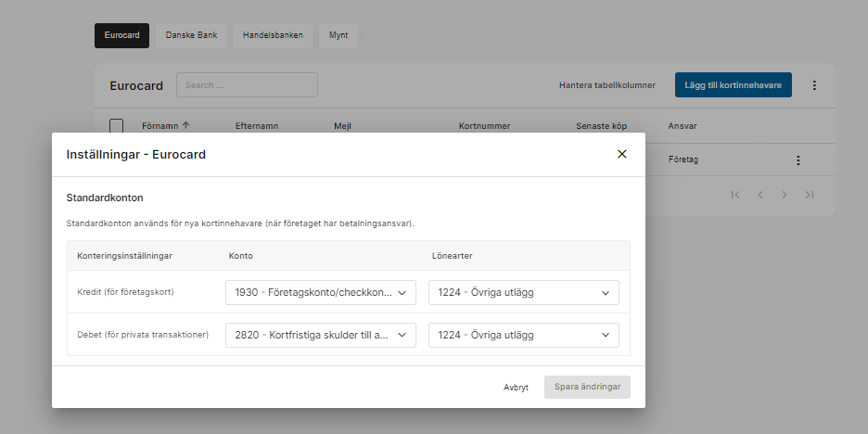
Task: Click the Kortnummer column header
Action: pyautogui.click(x=484, y=126)
